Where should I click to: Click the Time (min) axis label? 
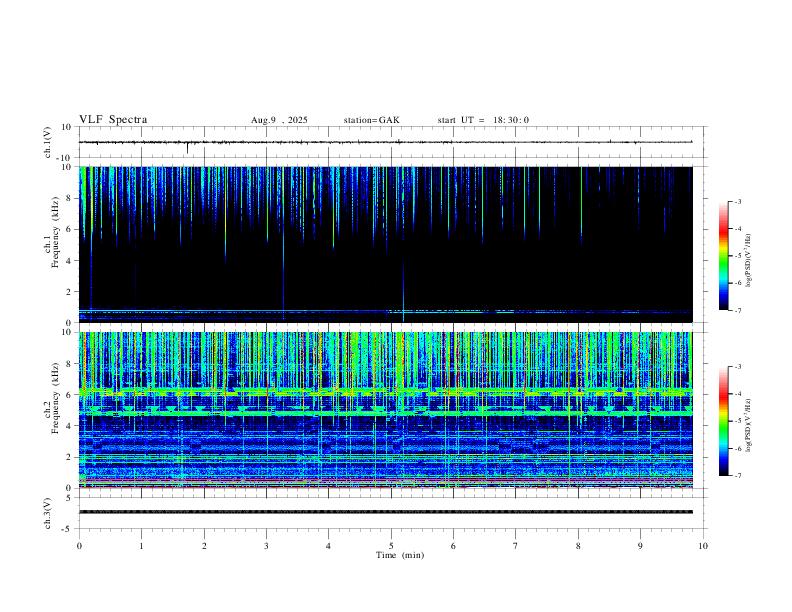click(x=398, y=555)
